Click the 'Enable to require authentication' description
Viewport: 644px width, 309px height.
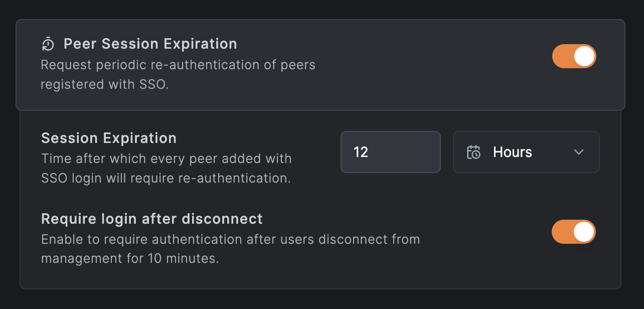click(230, 239)
